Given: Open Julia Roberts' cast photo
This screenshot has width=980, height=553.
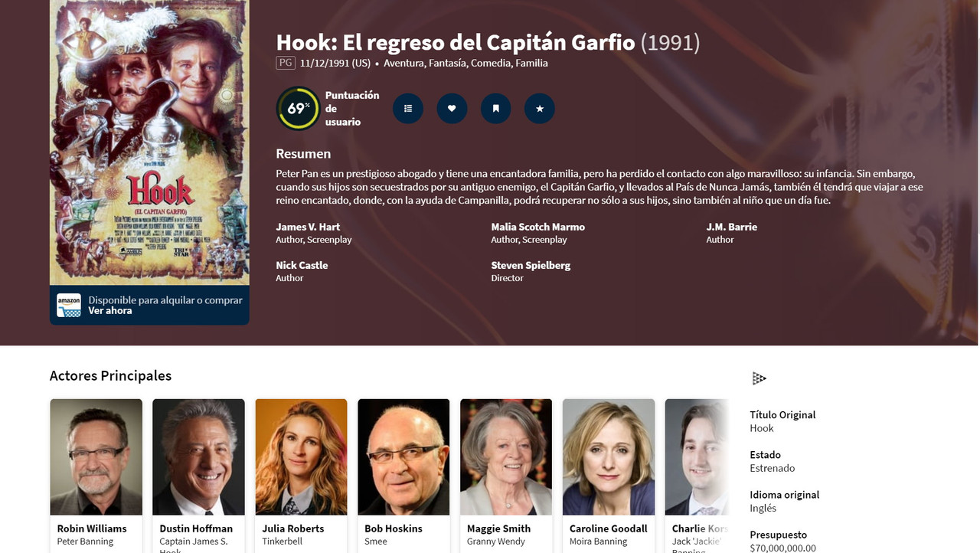Looking at the screenshot, I should 301,456.
